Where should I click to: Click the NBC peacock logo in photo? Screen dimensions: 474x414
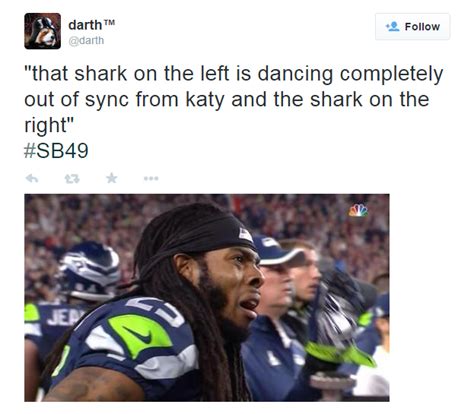point(359,210)
